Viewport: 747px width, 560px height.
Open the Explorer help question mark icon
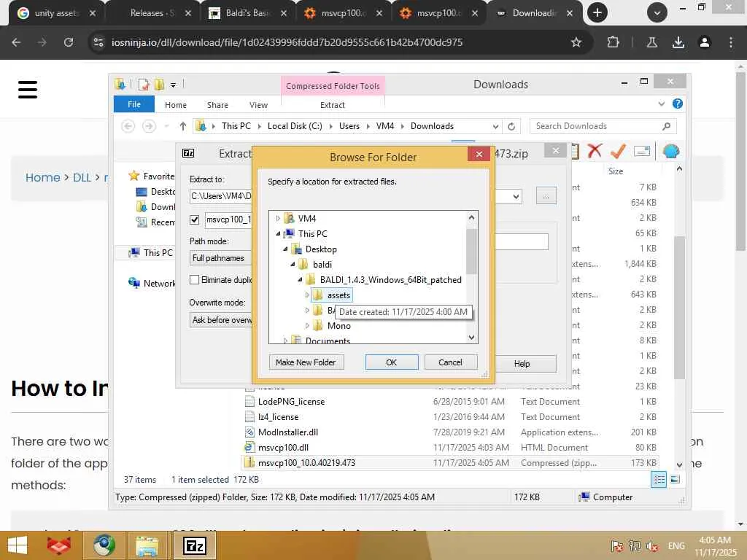tap(677, 104)
